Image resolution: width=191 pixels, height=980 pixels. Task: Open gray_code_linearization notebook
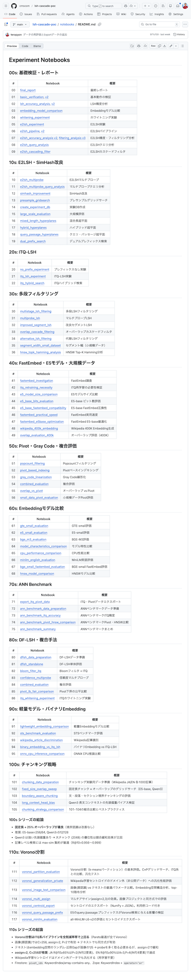coord(36,477)
